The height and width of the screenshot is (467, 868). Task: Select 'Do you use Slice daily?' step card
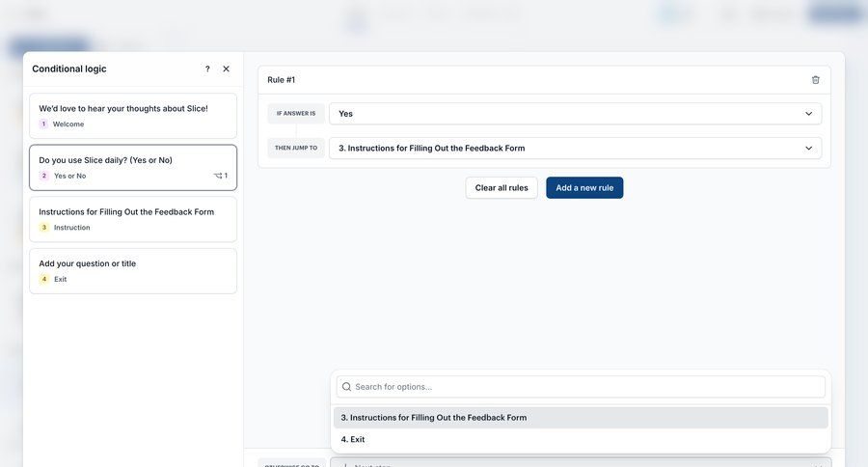pyautogui.click(x=133, y=167)
